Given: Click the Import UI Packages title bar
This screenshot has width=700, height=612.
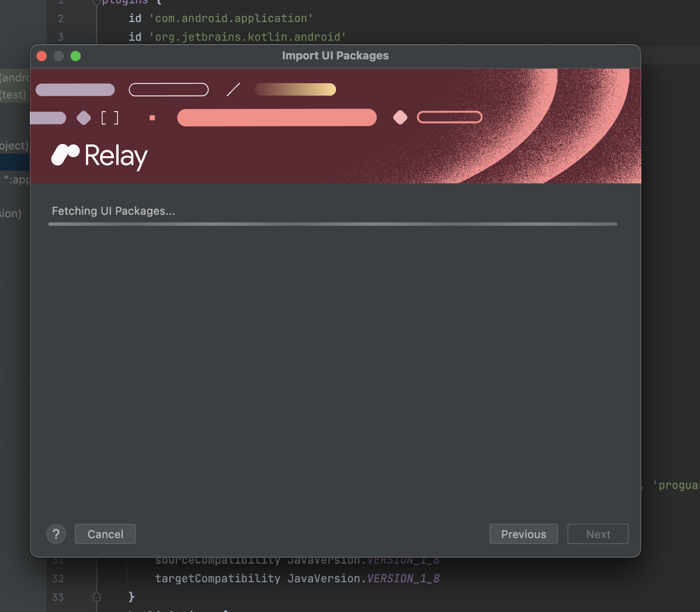Looking at the screenshot, I should pos(336,56).
